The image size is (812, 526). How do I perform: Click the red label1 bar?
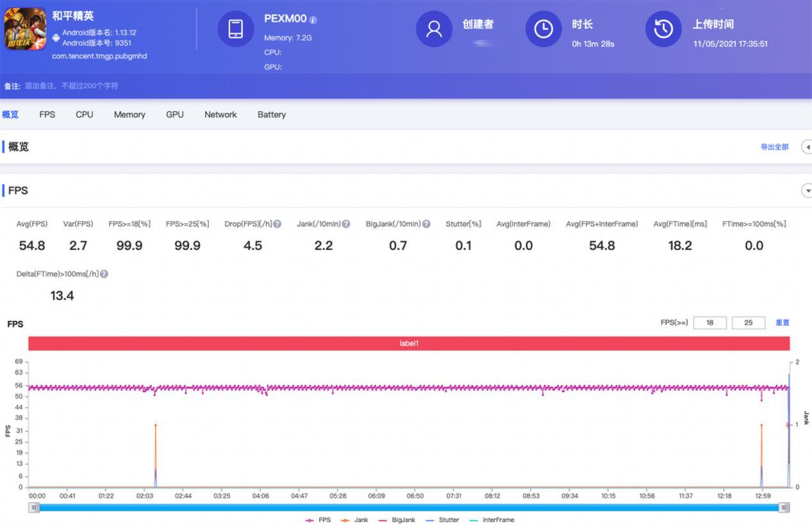[409, 343]
